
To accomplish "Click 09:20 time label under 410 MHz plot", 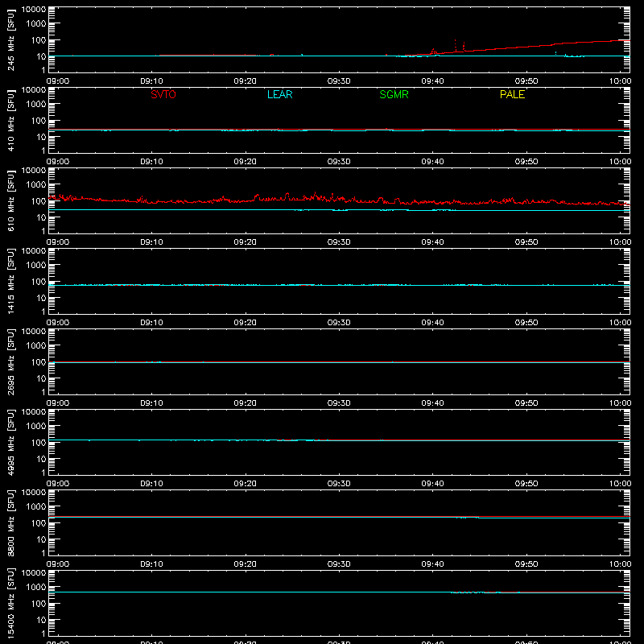I will click(x=246, y=162).
